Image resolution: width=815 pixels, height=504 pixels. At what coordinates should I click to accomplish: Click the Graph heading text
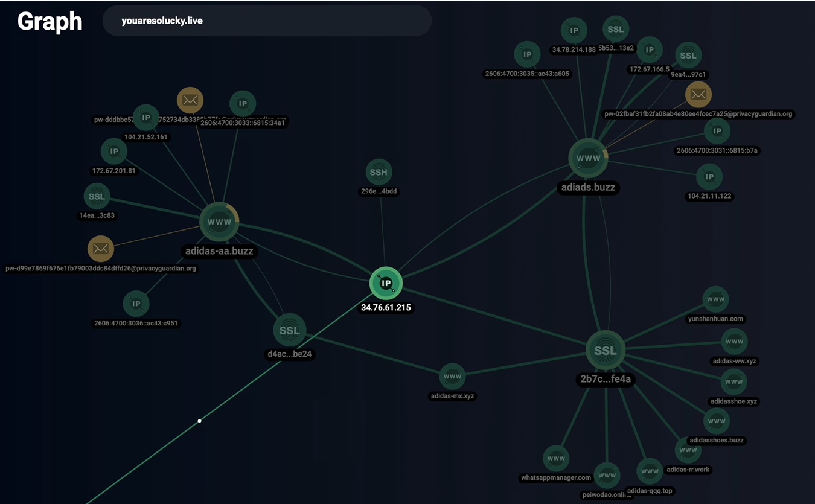(x=50, y=21)
